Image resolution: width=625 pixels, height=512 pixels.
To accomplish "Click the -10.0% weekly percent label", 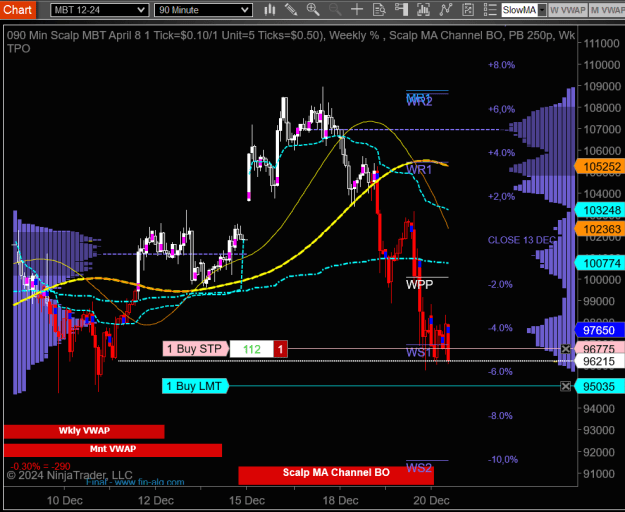I will pos(503,459).
